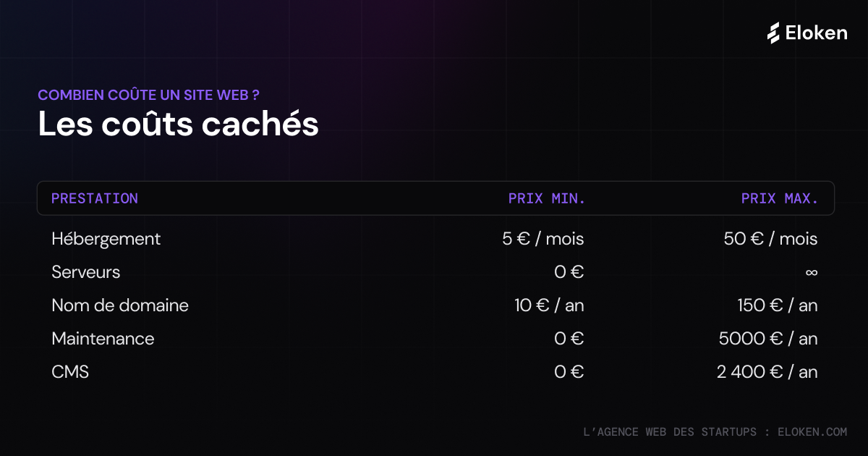
Task: Click the Eloken logo icon
Action: click(774, 33)
